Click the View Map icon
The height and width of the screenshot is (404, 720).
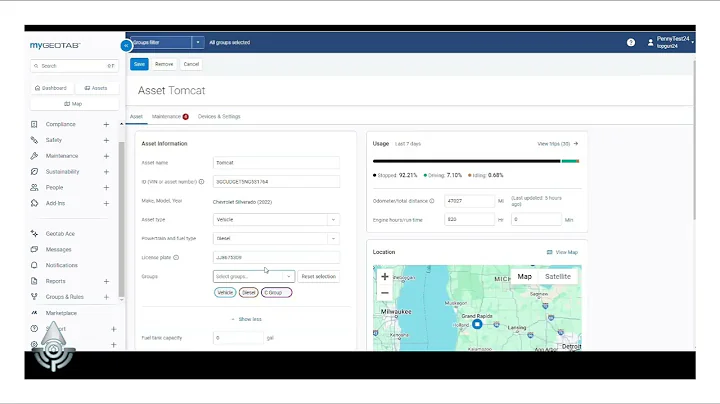pos(550,252)
